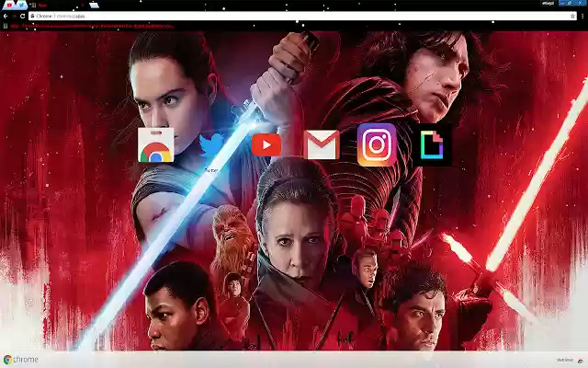Viewport: 588px width, 368px height.
Task: Open the Chrome three-dot menu
Action: [x=582, y=17]
